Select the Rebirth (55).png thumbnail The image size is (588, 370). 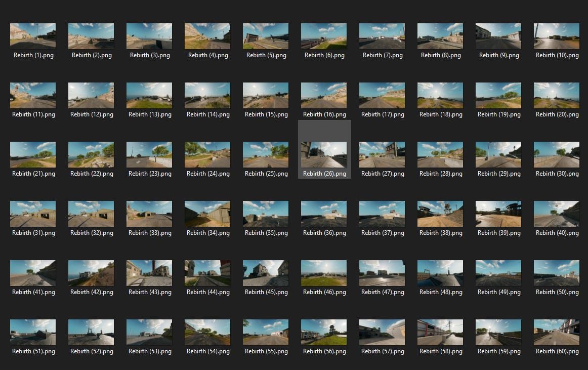tap(266, 333)
